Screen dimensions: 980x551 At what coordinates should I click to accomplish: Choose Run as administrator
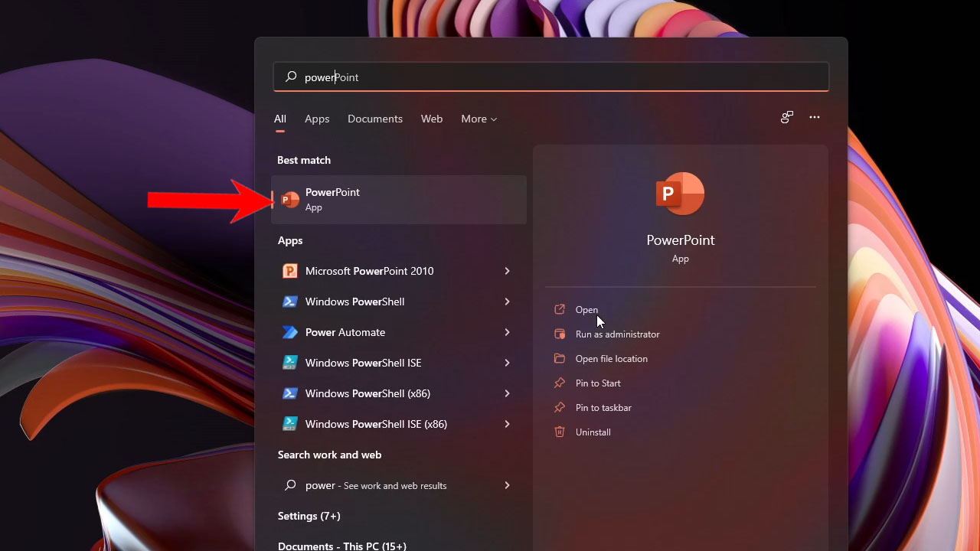[x=617, y=334]
